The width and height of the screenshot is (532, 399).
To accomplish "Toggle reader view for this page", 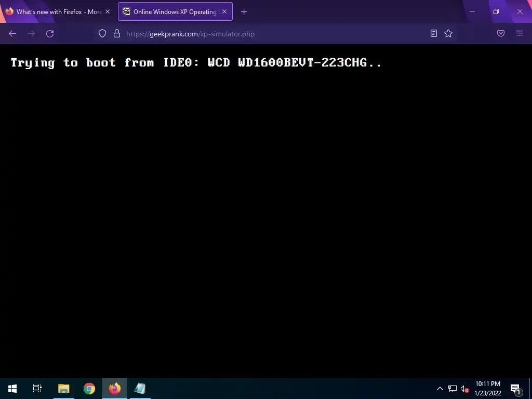I will (434, 33).
